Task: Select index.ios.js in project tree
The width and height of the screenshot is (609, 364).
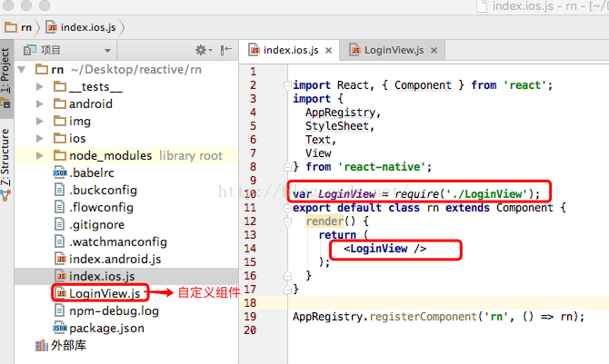Action: click(x=102, y=276)
